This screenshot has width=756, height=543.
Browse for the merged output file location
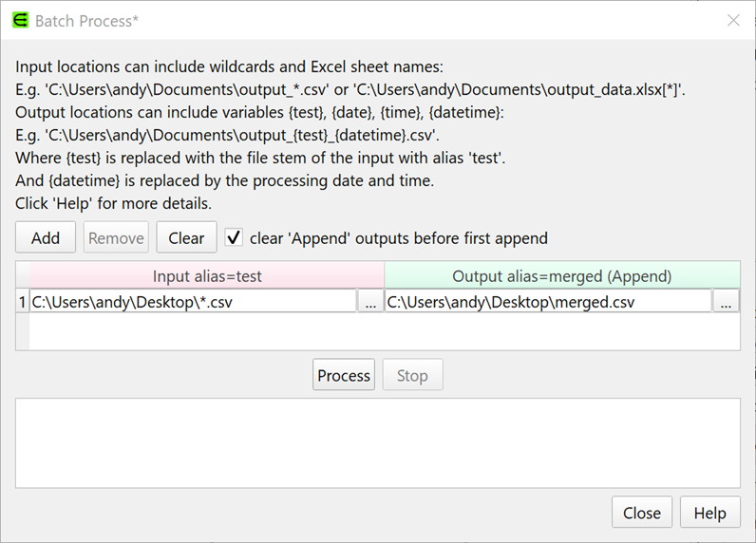(727, 302)
